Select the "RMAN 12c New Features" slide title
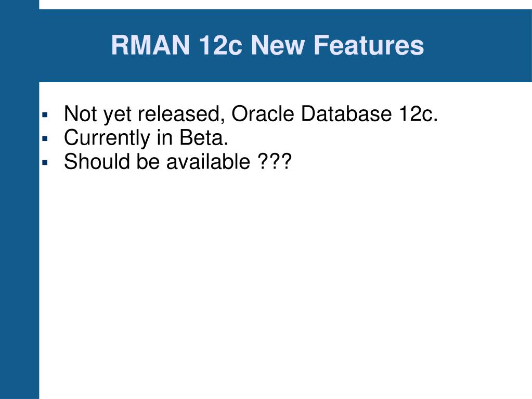Viewport: 532px width, 399px height. pyautogui.click(x=267, y=45)
